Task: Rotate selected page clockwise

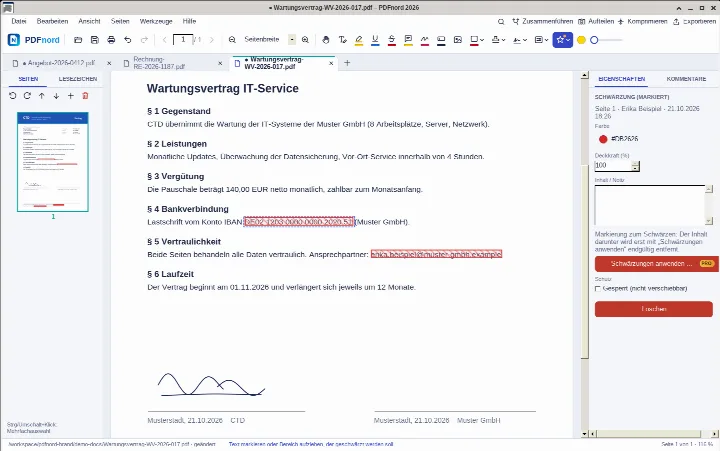Action: click(27, 96)
